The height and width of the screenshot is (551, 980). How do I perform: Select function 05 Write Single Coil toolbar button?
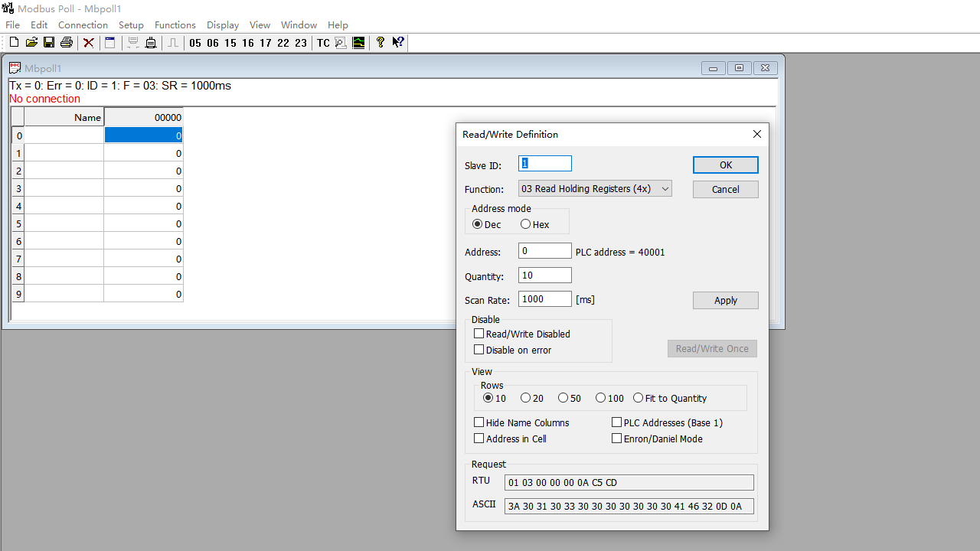[x=195, y=43]
